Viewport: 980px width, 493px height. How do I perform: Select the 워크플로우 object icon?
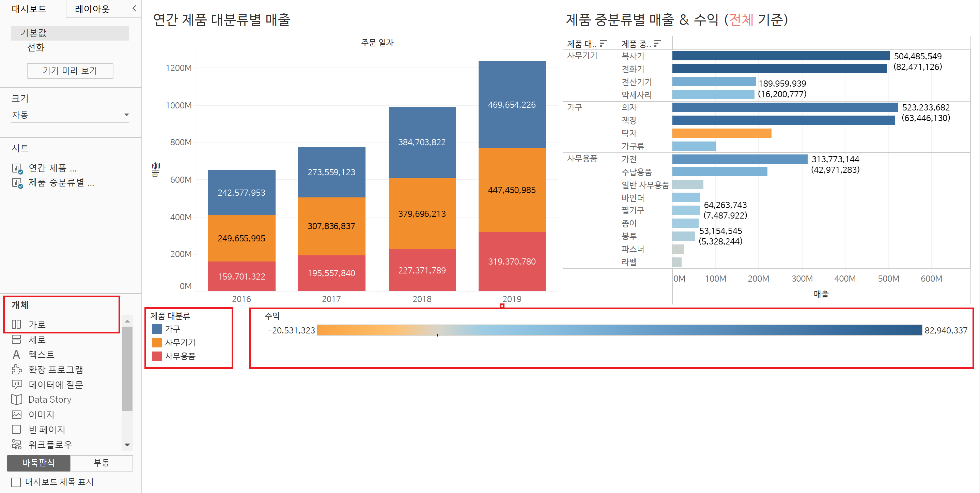[16, 444]
